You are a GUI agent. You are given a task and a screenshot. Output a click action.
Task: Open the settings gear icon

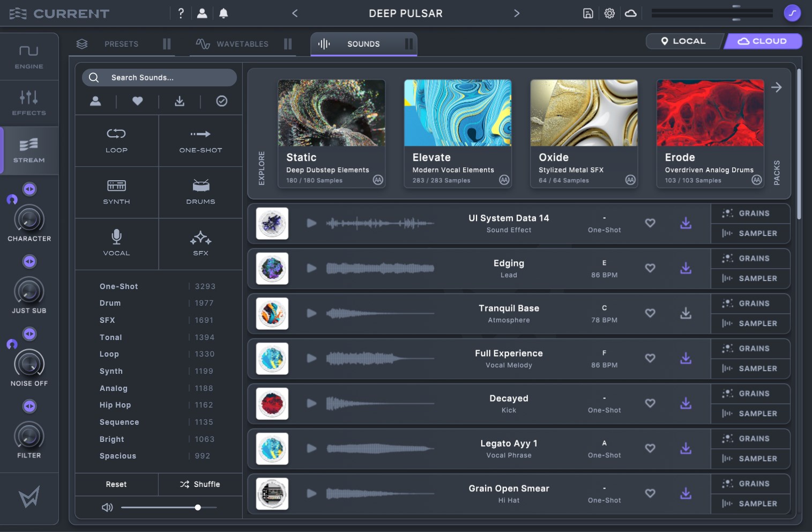[x=609, y=13]
